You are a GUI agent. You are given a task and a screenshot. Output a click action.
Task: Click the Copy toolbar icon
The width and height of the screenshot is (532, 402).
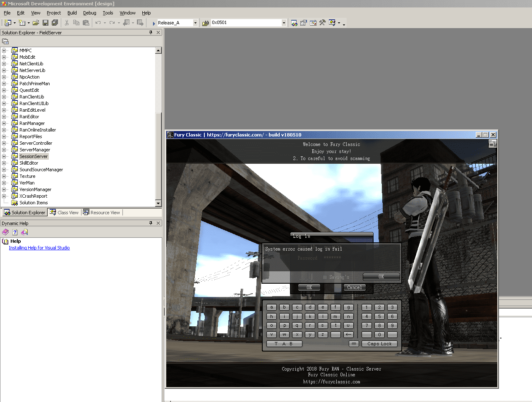tap(76, 23)
